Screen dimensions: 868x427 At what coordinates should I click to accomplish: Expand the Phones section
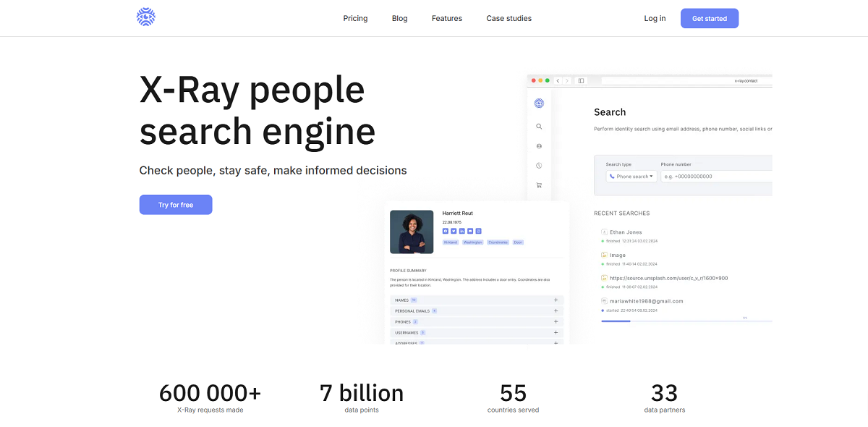[x=556, y=321]
